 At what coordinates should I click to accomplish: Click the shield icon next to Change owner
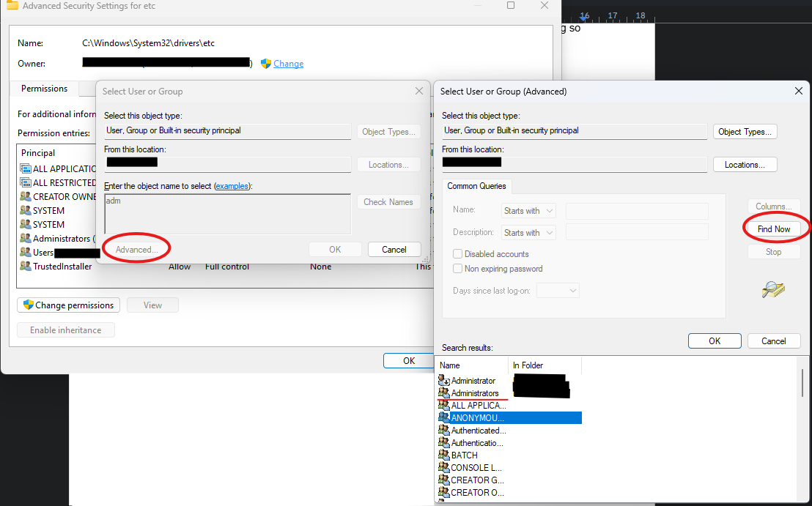pos(266,64)
